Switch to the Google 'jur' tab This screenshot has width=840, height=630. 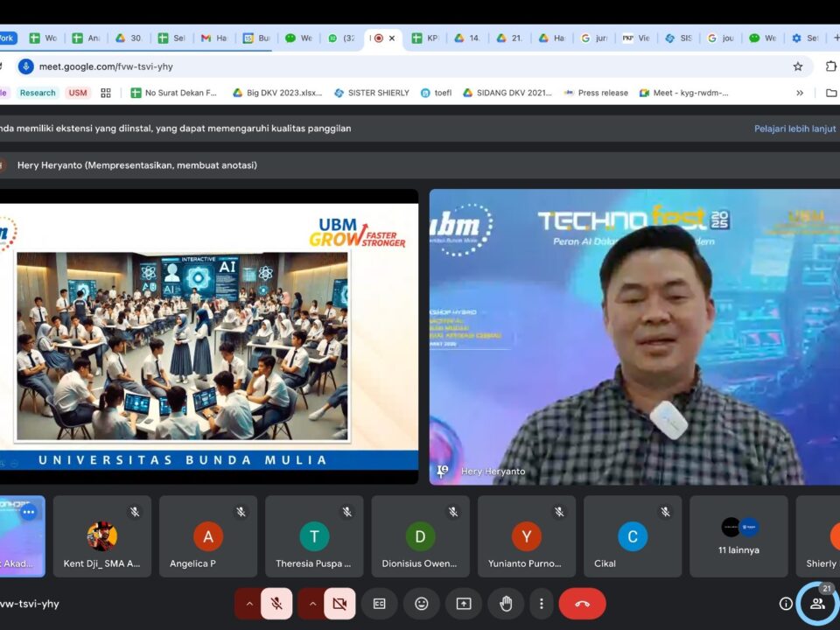coord(595,38)
